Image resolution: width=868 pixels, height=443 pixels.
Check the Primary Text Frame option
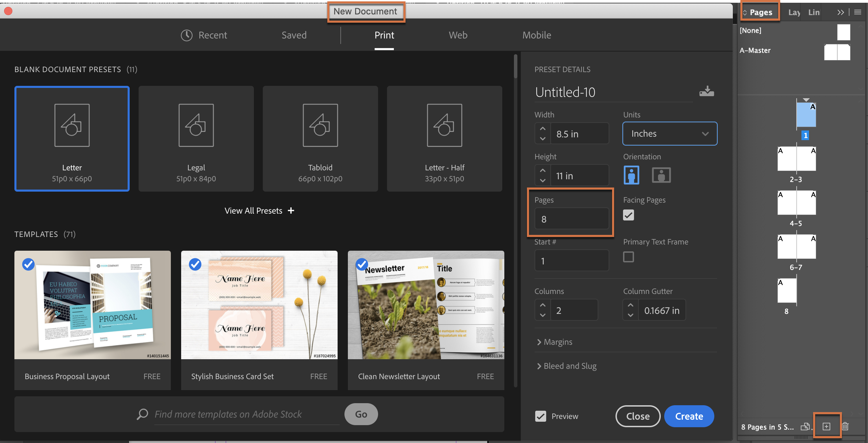pos(628,257)
